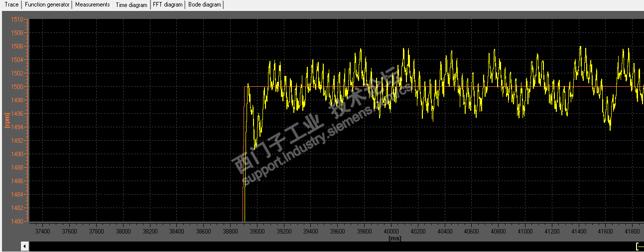
Task: Switch to the FFT diagram tab
Action: coord(168,4)
